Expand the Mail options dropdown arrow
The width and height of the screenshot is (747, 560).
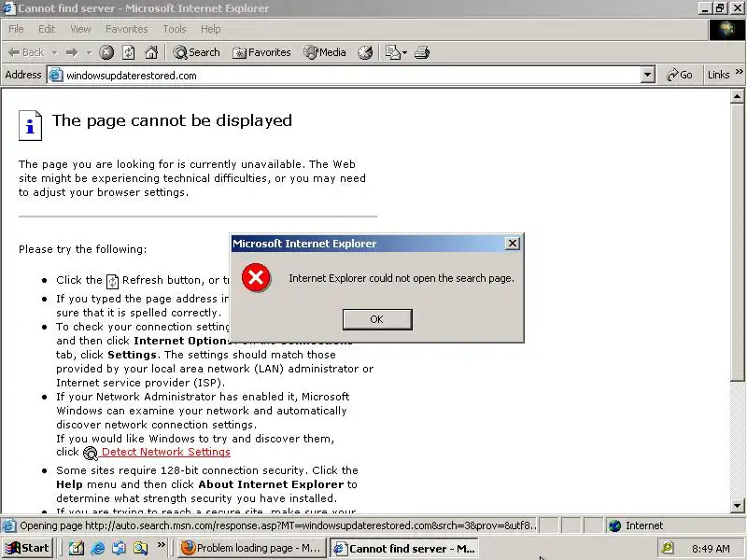(x=405, y=52)
